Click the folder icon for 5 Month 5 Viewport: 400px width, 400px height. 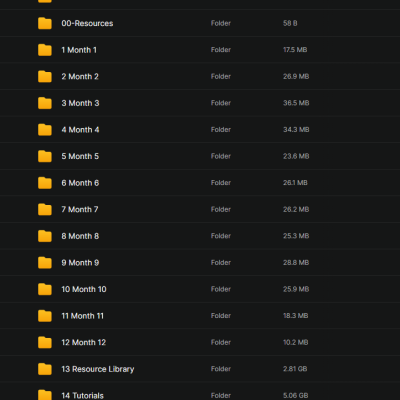tap(45, 156)
